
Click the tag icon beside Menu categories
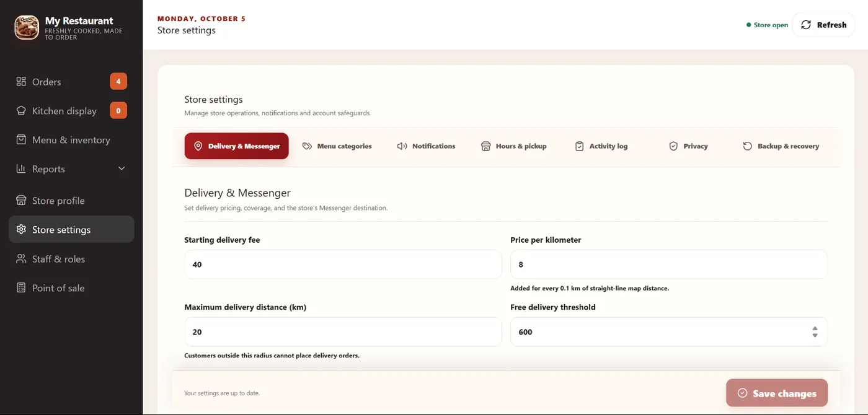point(307,146)
